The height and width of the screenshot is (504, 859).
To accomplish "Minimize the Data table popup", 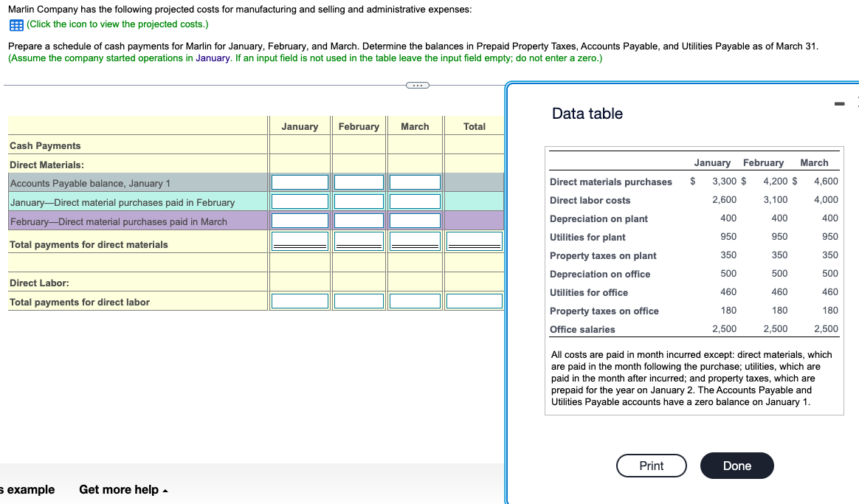I will (x=839, y=103).
